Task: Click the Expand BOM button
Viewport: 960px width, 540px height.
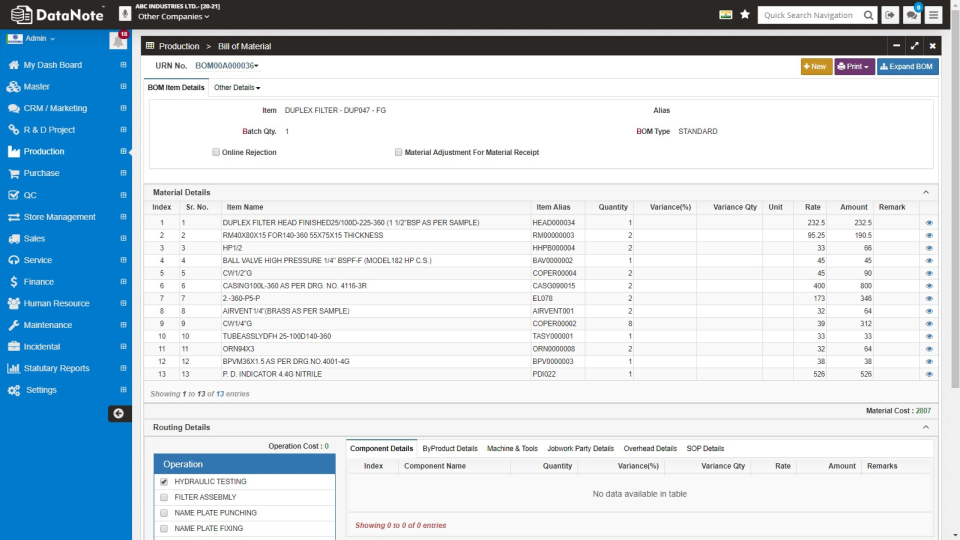Action: pos(907,67)
